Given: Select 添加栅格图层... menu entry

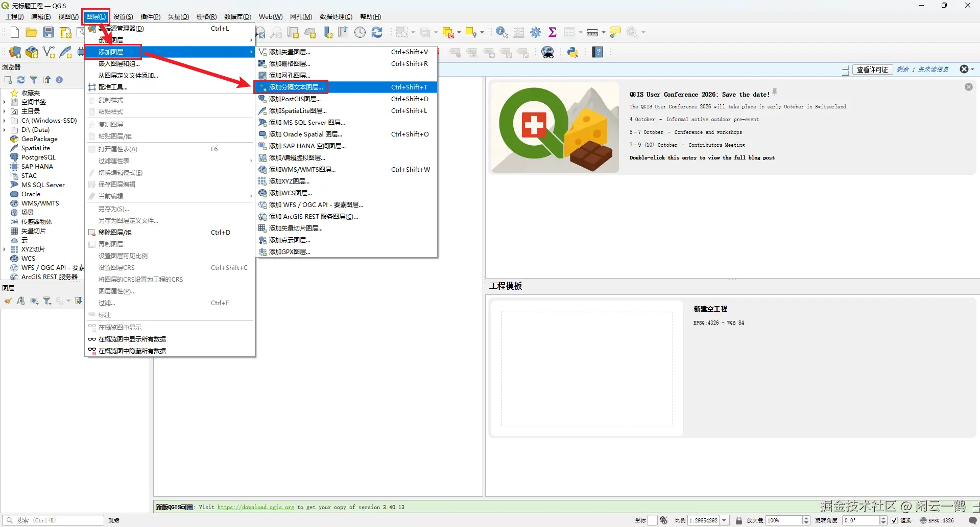Looking at the screenshot, I should 346,64.
